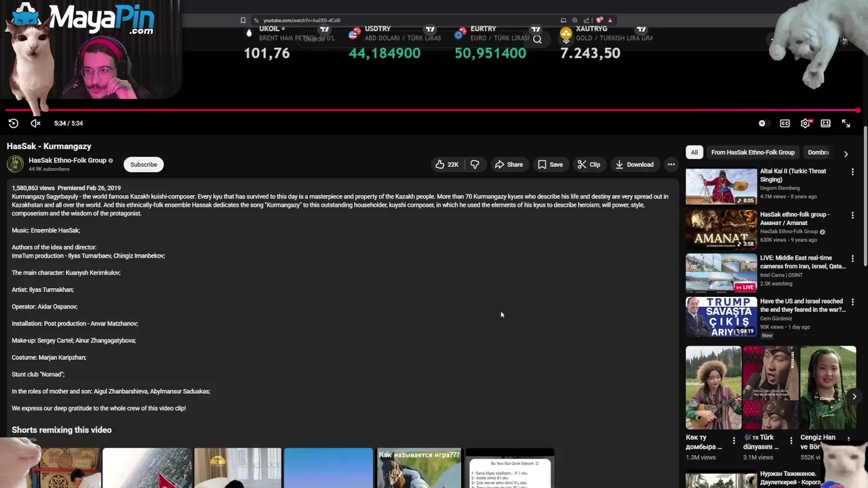This screenshot has width=868, height=488.
Task: Open options for Türk dünyasını short
Action: click(x=791, y=441)
